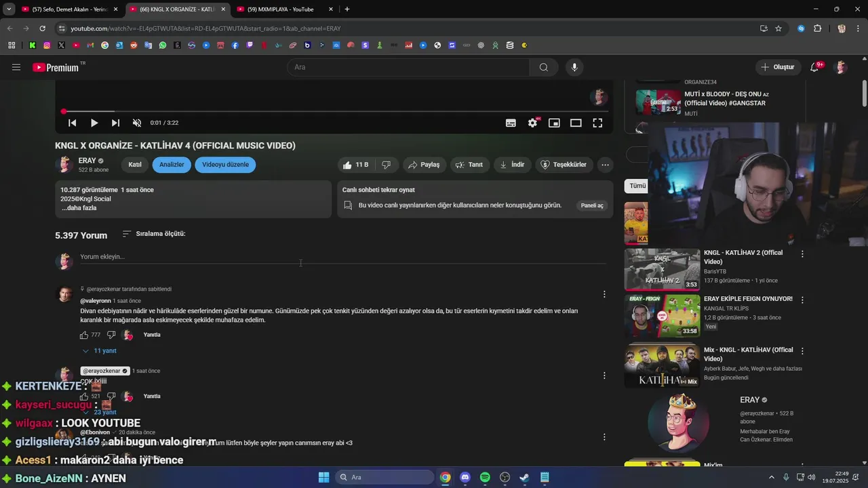Go fullscreen in the video player
The image size is (868, 488).
pyautogui.click(x=597, y=123)
